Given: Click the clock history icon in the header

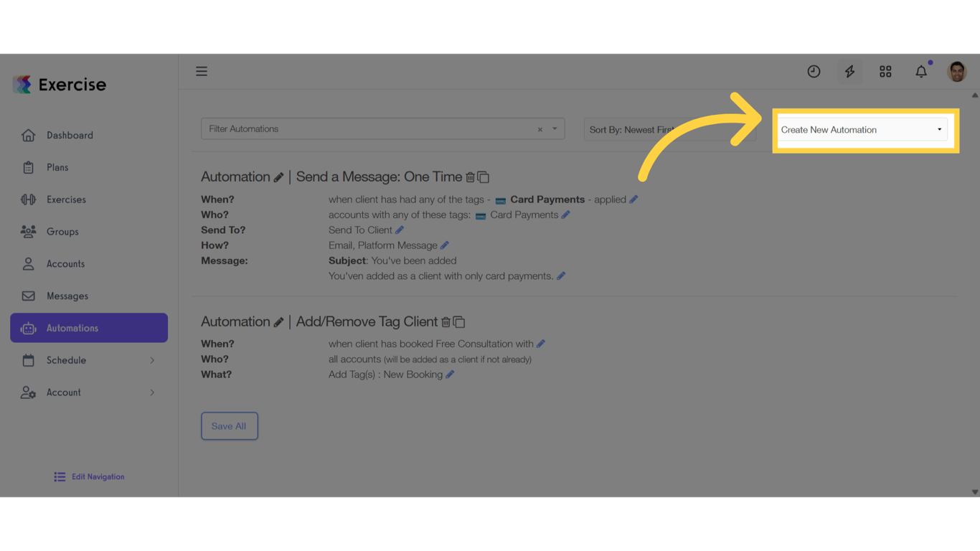Looking at the screenshot, I should click(x=814, y=71).
